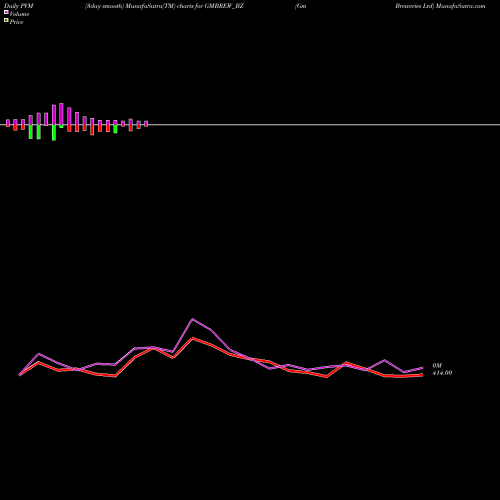This screenshot has width=500, height=500.
Task: Click the Price legend color swatch
Action: tap(6, 20)
